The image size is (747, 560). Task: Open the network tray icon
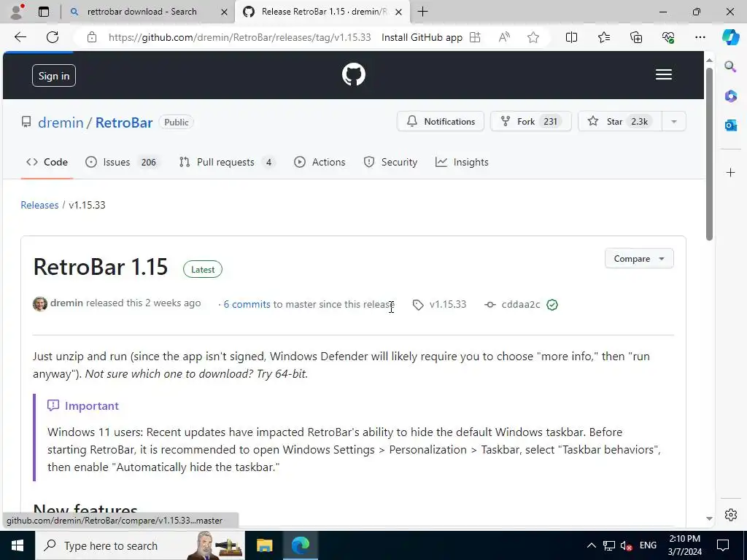(x=609, y=545)
